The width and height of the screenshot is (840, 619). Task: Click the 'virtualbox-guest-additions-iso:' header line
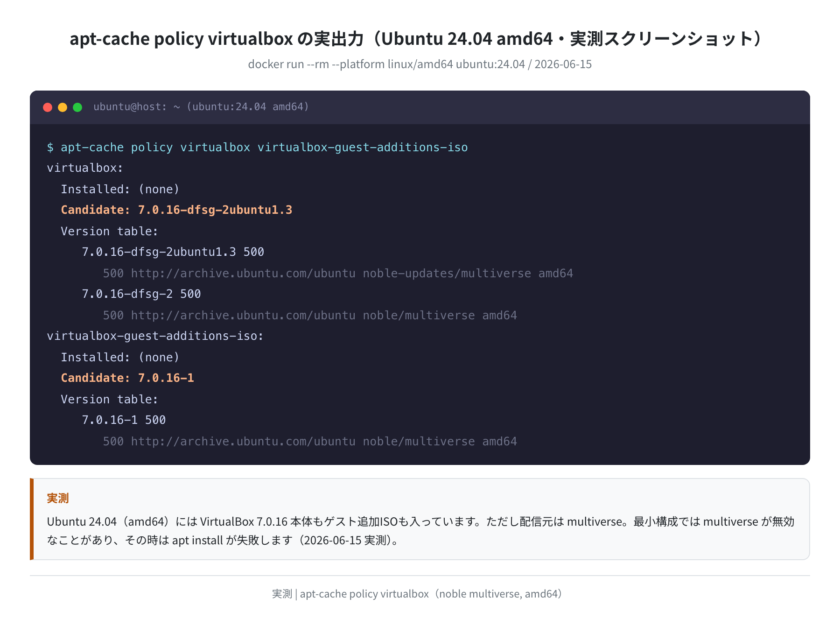click(155, 336)
